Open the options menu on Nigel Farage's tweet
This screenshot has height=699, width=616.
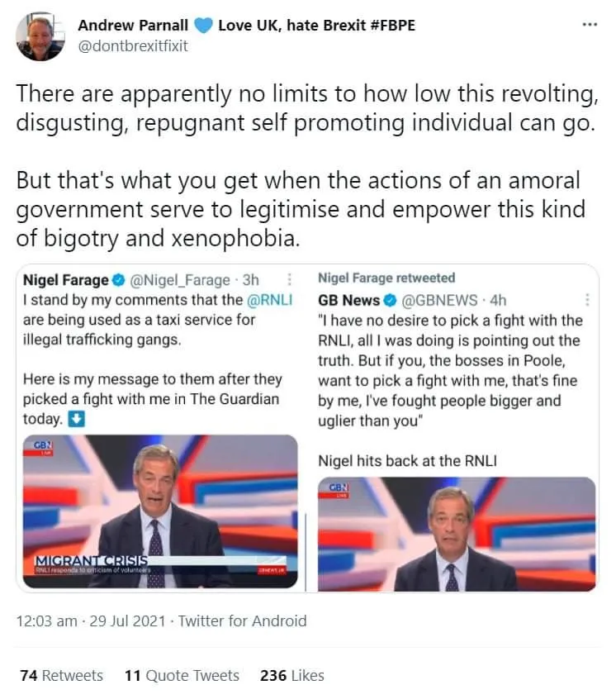[x=289, y=280]
